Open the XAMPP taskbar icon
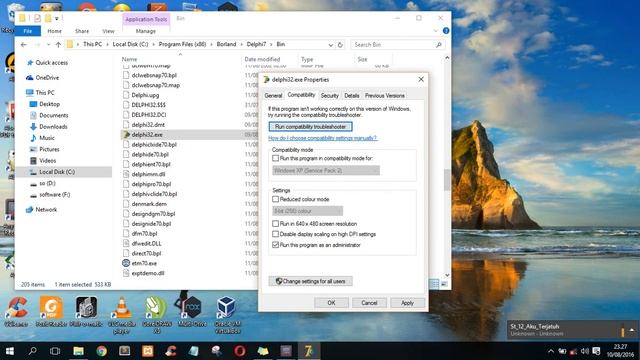Image resolution: width=640 pixels, height=360 pixels. (148, 351)
